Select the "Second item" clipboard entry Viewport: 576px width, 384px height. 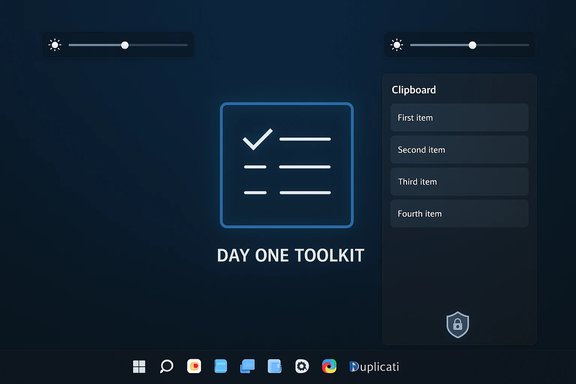tap(460, 150)
